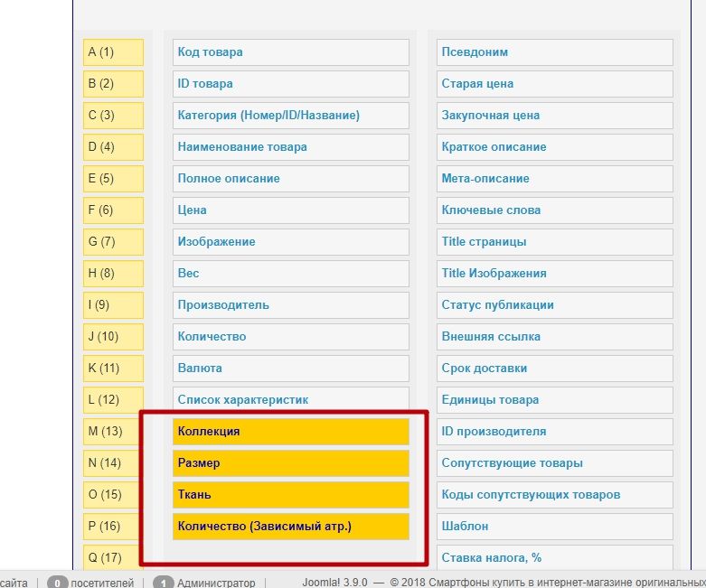Select 'Количество (Зависимый атр.)' attribute

(x=291, y=527)
